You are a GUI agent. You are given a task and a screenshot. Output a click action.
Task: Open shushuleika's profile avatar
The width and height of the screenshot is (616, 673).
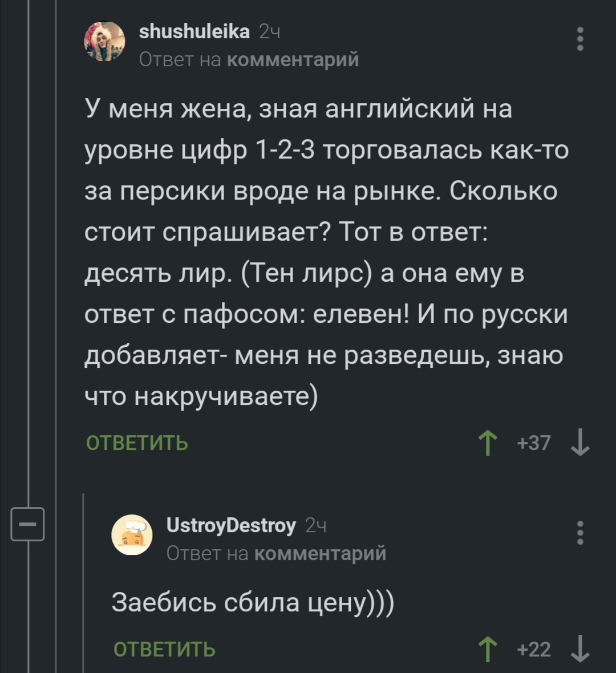pos(104,42)
